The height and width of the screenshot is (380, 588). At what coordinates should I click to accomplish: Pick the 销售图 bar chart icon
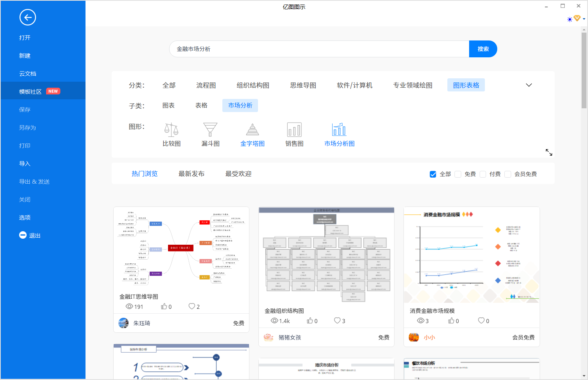[x=294, y=130]
